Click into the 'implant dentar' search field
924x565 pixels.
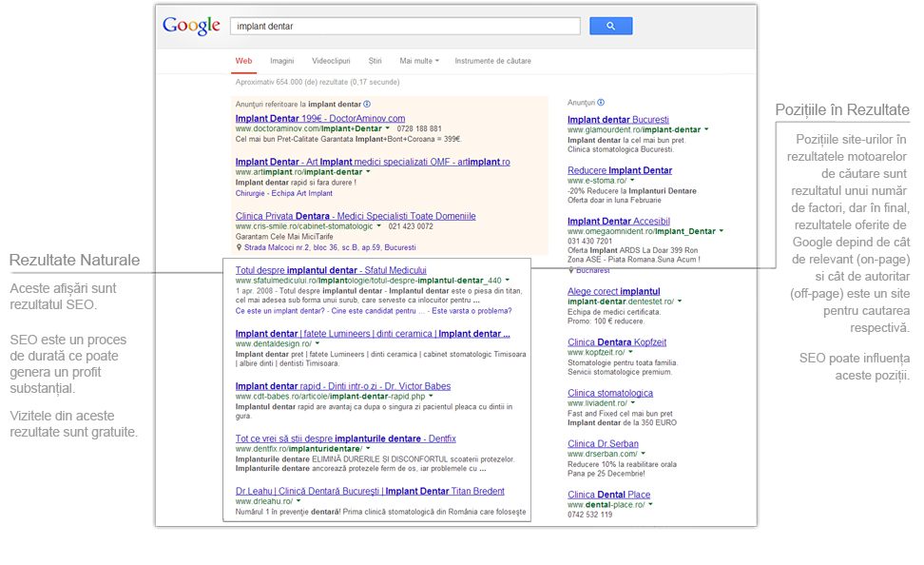pos(404,27)
